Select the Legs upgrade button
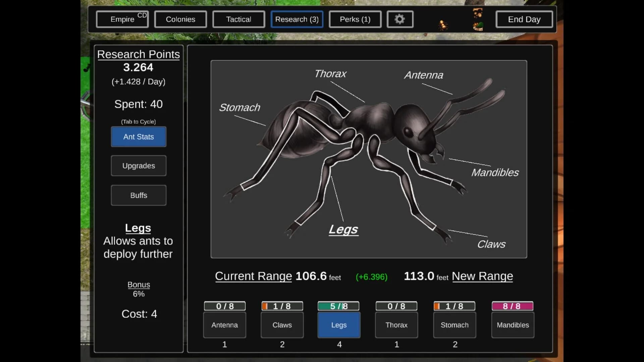 [x=339, y=325]
